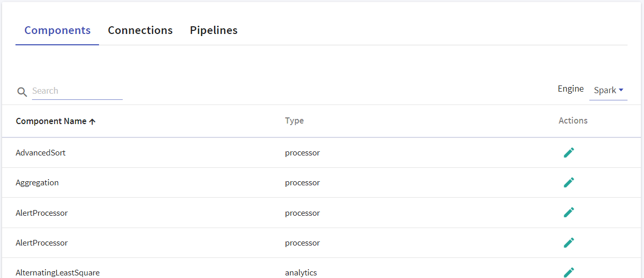Toggle sort arrow beside Component Name
Viewport: 644px width, 278px height.
coord(92,121)
